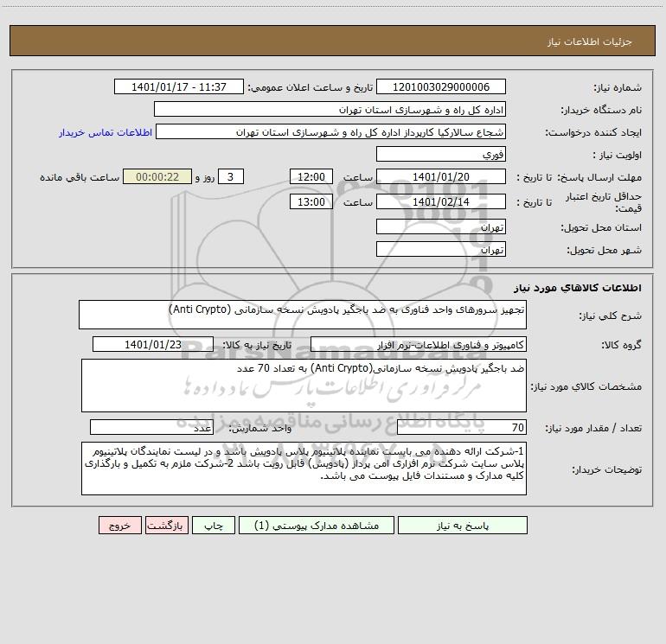The width and height of the screenshot is (666, 644).
Task: Select need number field 1201003029000006
Action: tap(441, 86)
